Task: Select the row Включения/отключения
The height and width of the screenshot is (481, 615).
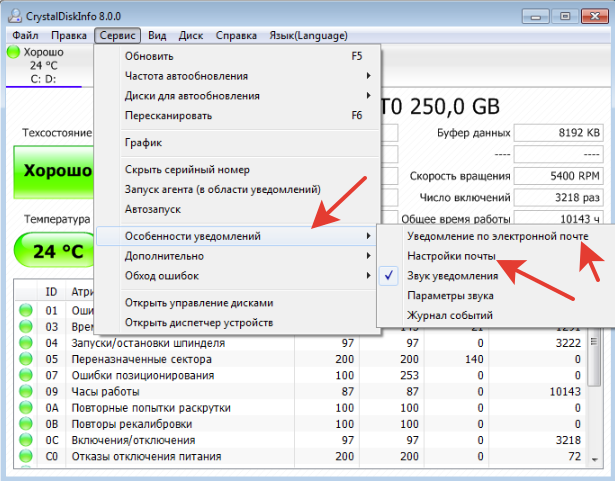Action: 300,440
